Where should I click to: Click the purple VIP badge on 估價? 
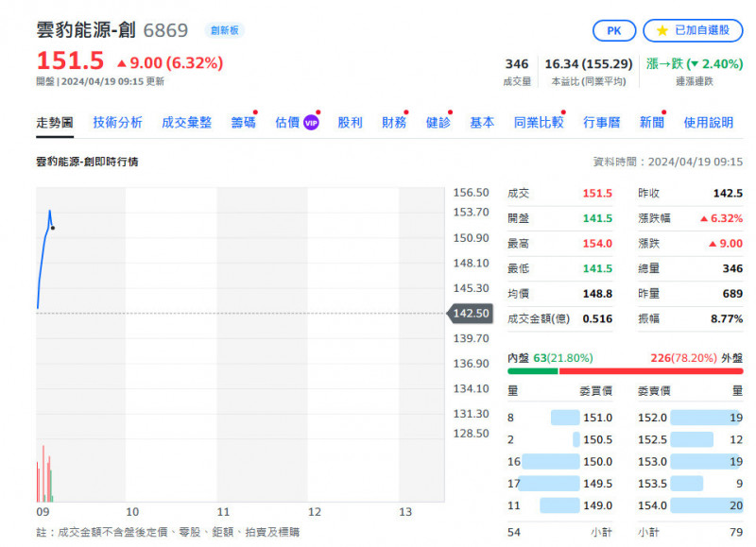[x=311, y=123]
